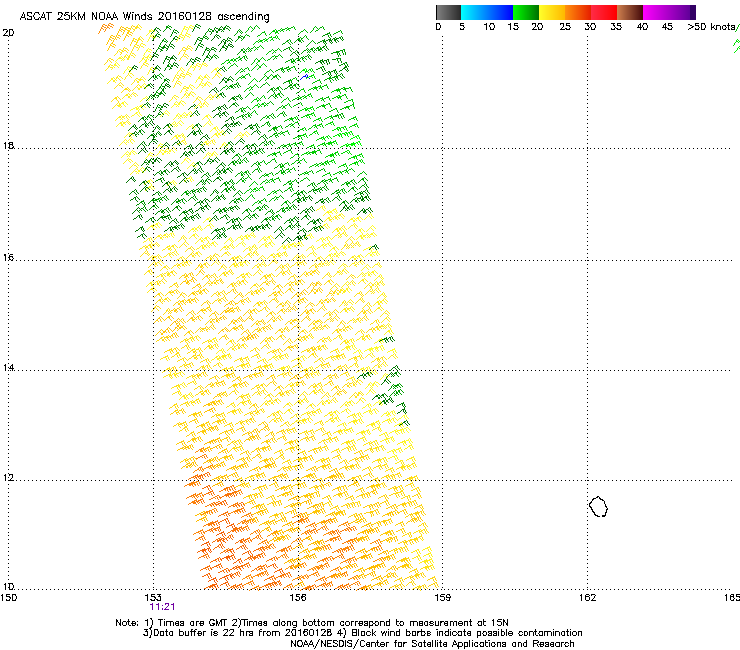Click the longitude label 159
This screenshot has width=740, height=650.
tap(442, 598)
